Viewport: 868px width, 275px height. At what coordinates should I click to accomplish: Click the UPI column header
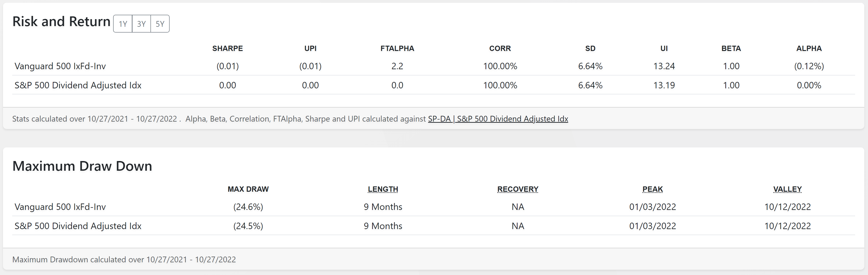click(x=310, y=49)
